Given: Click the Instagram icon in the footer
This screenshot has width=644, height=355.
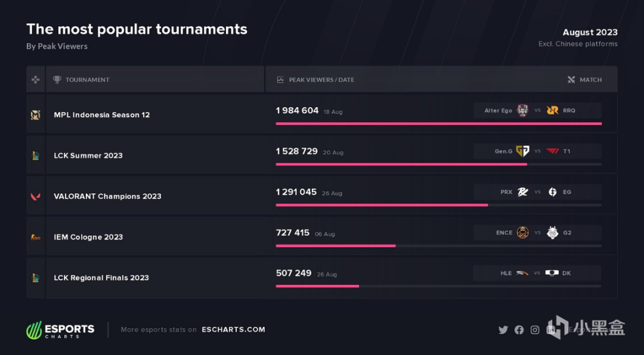Looking at the screenshot, I should (535, 329).
